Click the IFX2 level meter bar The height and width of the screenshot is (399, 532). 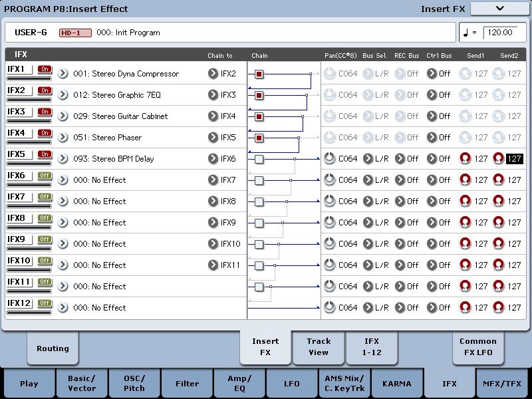29,99
